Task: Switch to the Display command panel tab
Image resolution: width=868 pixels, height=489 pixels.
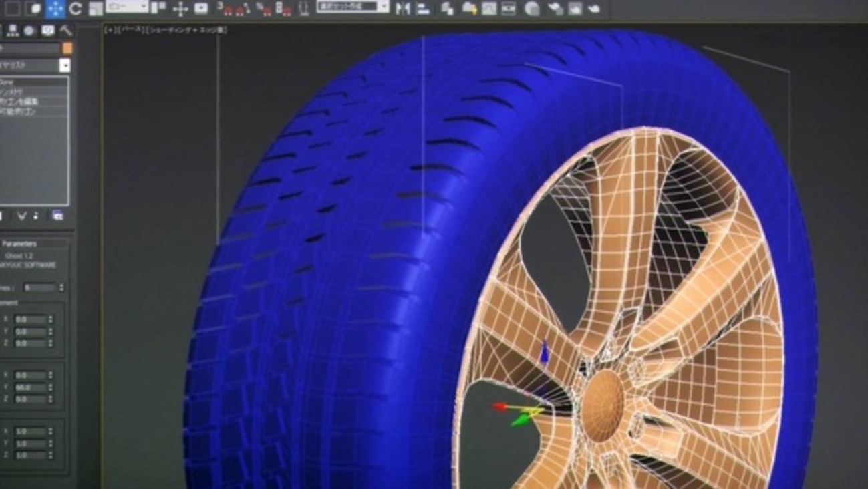Action: point(48,31)
